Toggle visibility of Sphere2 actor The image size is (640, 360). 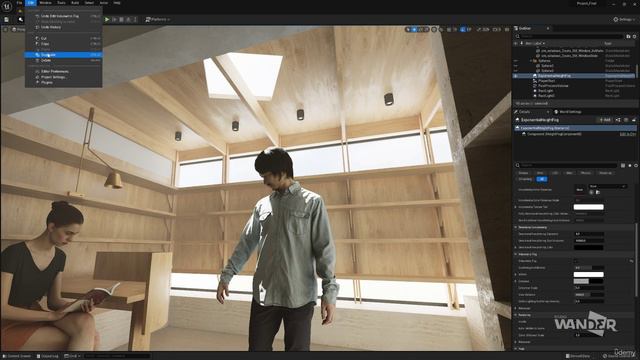pos(516,66)
